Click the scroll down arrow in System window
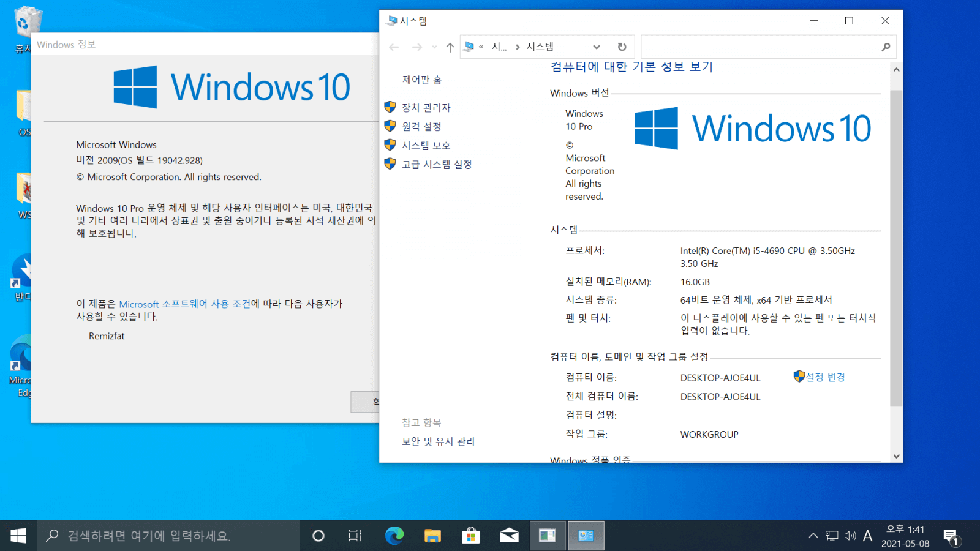Image resolution: width=980 pixels, height=551 pixels. pyautogui.click(x=896, y=456)
